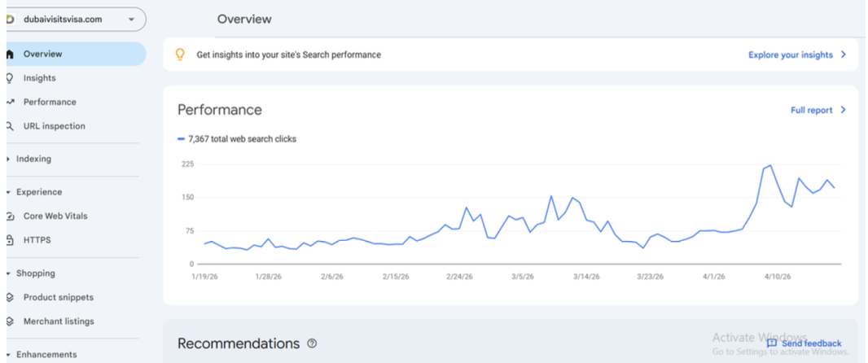
Task: Click the Send feedback button
Action: coord(804,343)
